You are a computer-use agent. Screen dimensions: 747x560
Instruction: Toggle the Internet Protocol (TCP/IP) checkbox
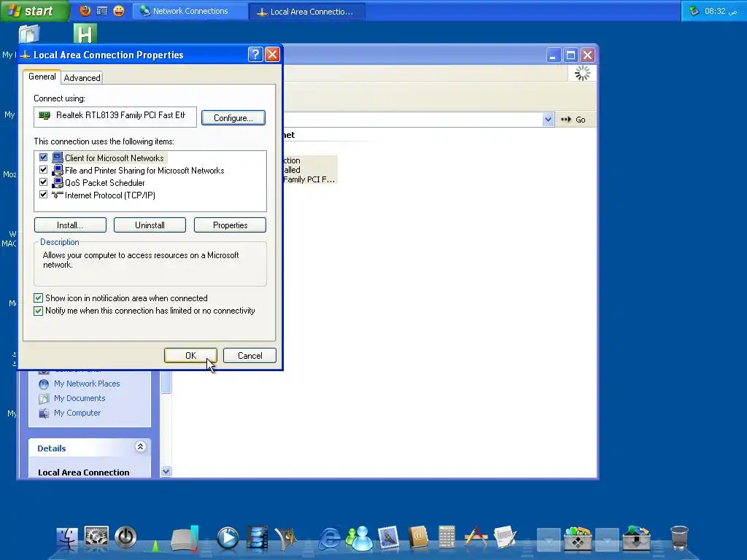click(x=43, y=194)
